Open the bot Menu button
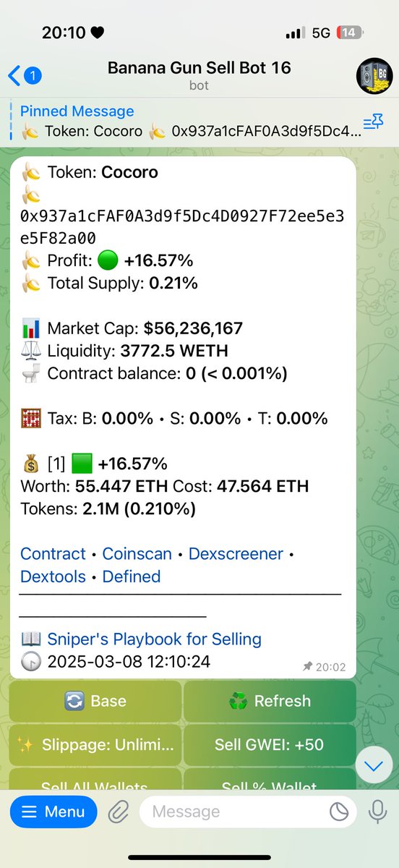 click(x=53, y=812)
